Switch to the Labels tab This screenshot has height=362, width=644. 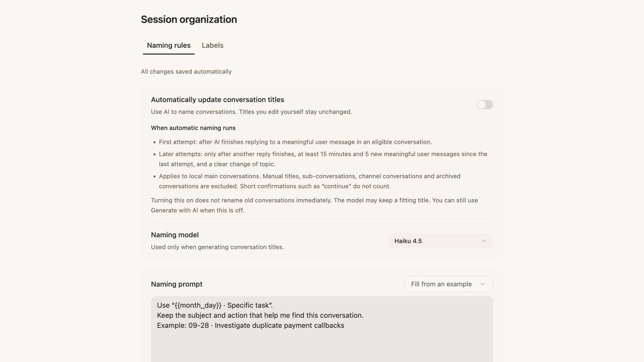coord(212,45)
